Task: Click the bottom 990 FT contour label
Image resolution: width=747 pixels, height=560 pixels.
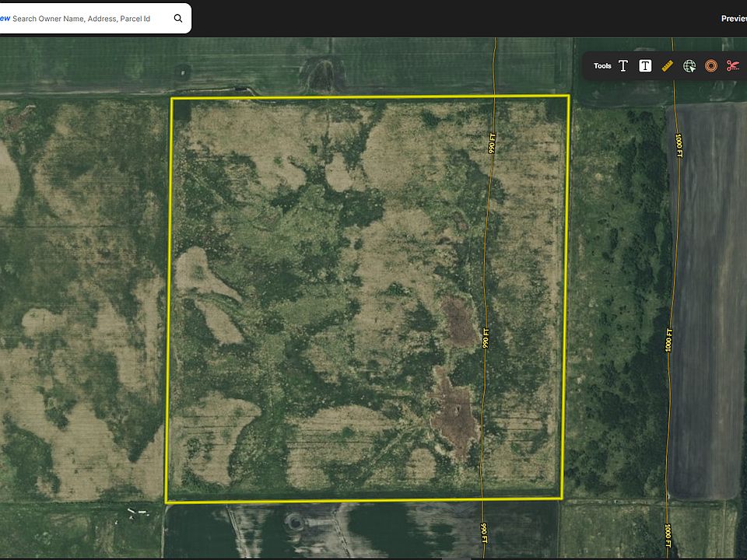Action: [484, 533]
